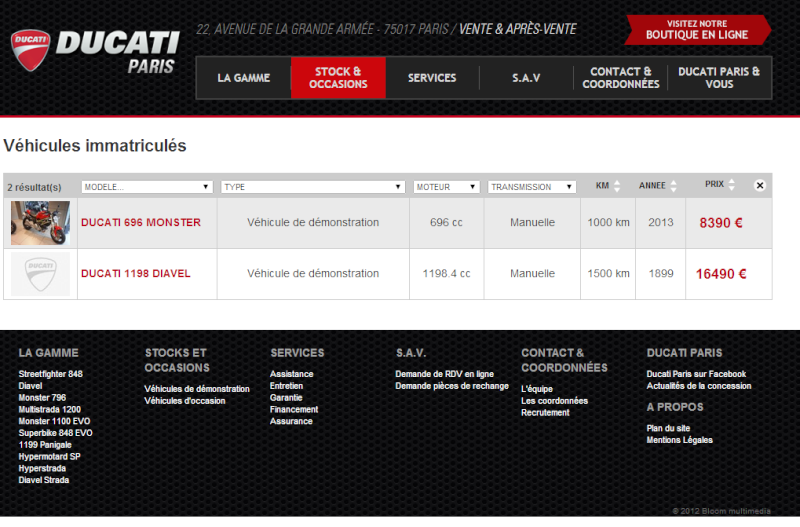The width and height of the screenshot is (800, 527).
Task: Open footer link Demande de RDV en ligne
Action: click(x=444, y=374)
